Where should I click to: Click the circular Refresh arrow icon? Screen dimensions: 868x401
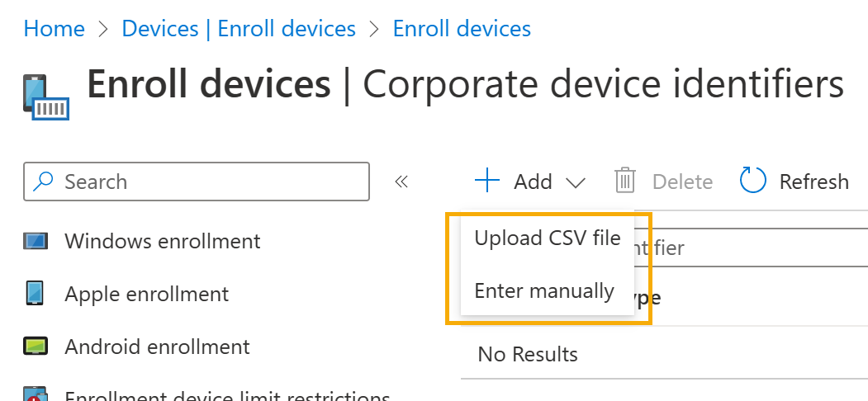[x=753, y=181]
